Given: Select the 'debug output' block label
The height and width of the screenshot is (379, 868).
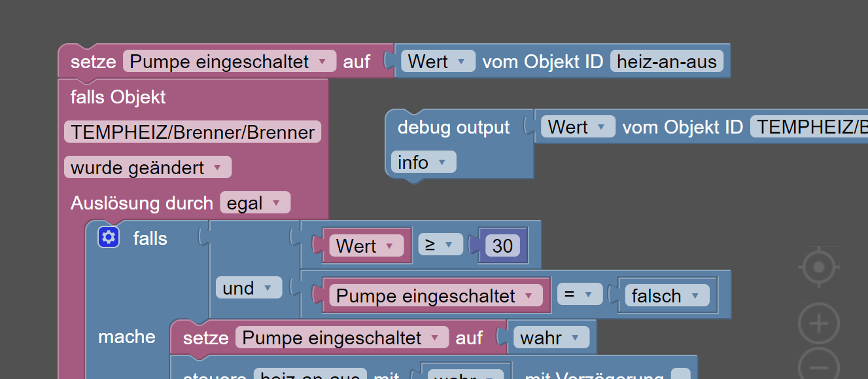Looking at the screenshot, I should [x=453, y=127].
